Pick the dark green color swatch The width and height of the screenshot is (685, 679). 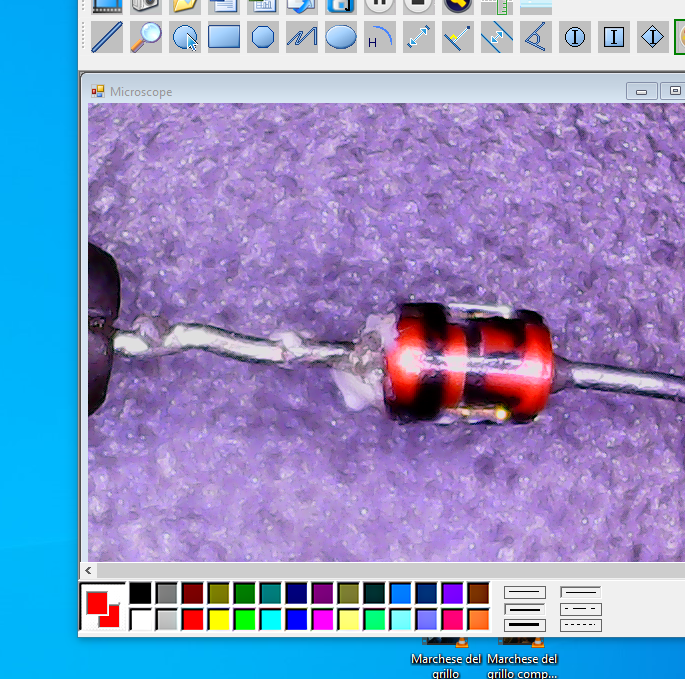coord(245,593)
